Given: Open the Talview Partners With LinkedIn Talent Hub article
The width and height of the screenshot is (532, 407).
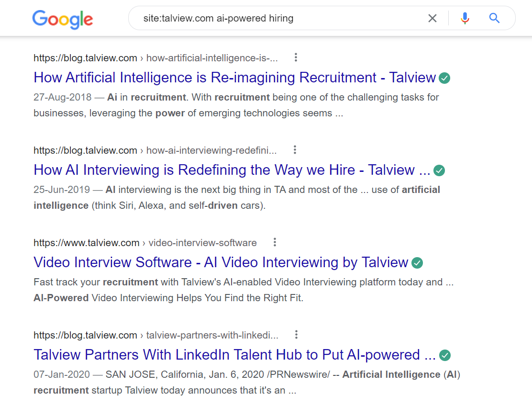Looking at the screenshot, I should (x=234, y=355).
